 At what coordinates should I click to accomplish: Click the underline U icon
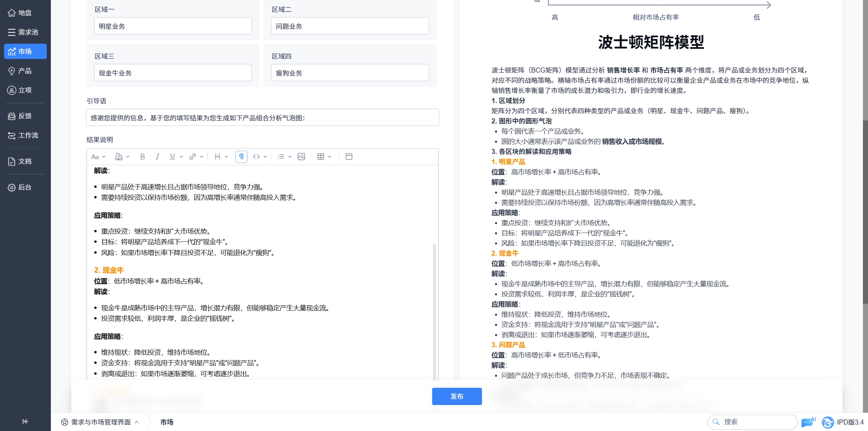click(172, 157)
